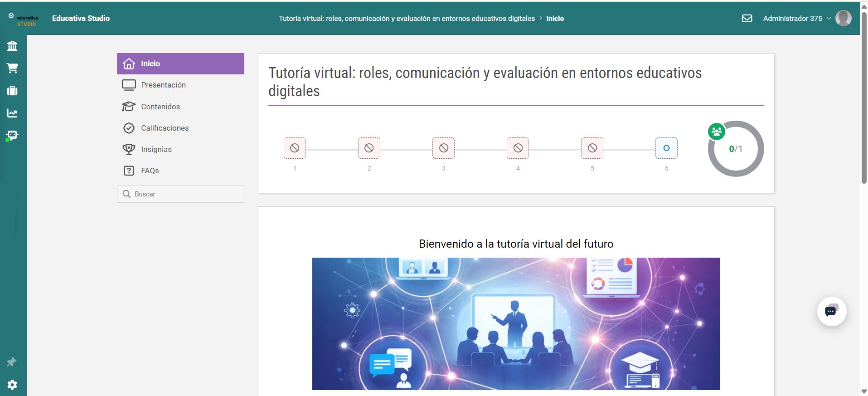Go to Inicio in course menu

180,64
